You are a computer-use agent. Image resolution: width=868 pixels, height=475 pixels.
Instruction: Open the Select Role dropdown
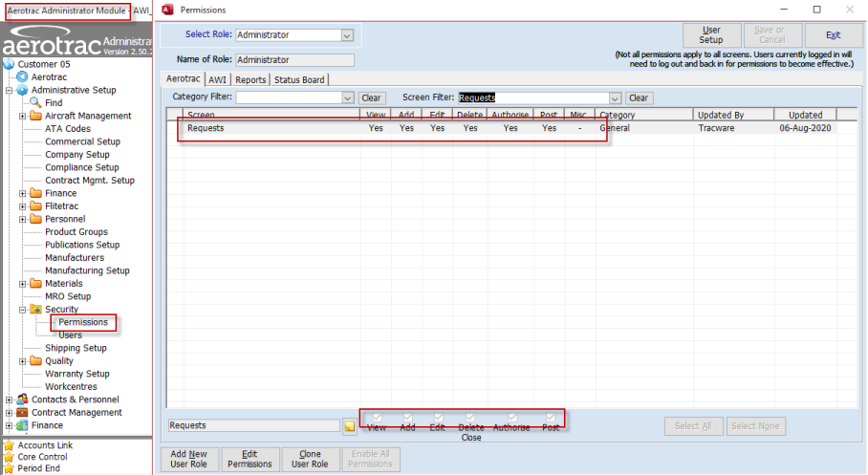347,34
